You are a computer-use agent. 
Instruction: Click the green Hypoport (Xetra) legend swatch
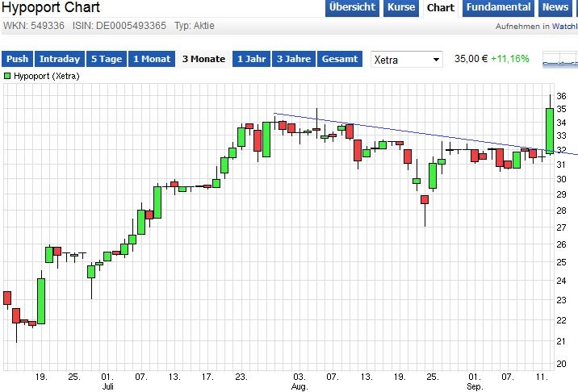[7, 77]
